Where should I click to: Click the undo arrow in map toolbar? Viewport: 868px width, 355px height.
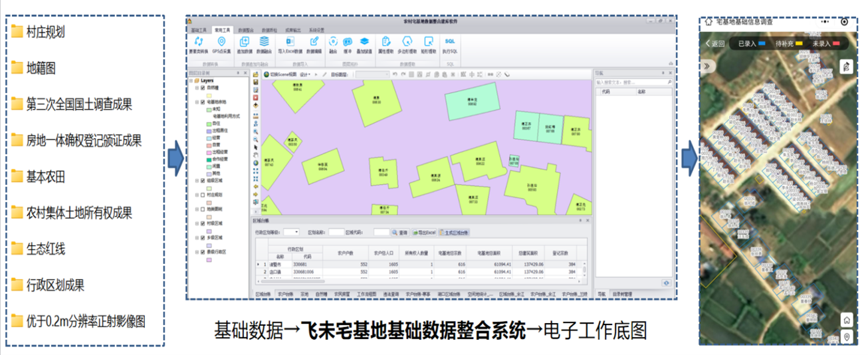395,74
